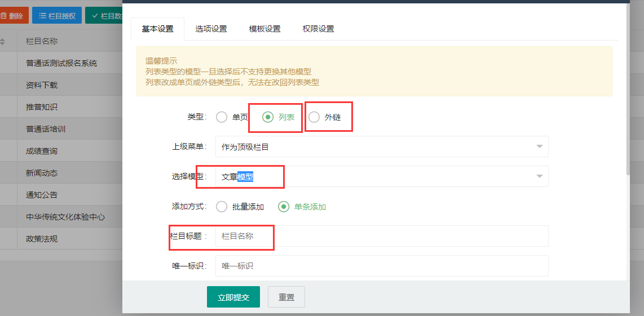Click the red 删除 delete button
The width and height of the screenshot is (644, 316).
coord(14,16)
